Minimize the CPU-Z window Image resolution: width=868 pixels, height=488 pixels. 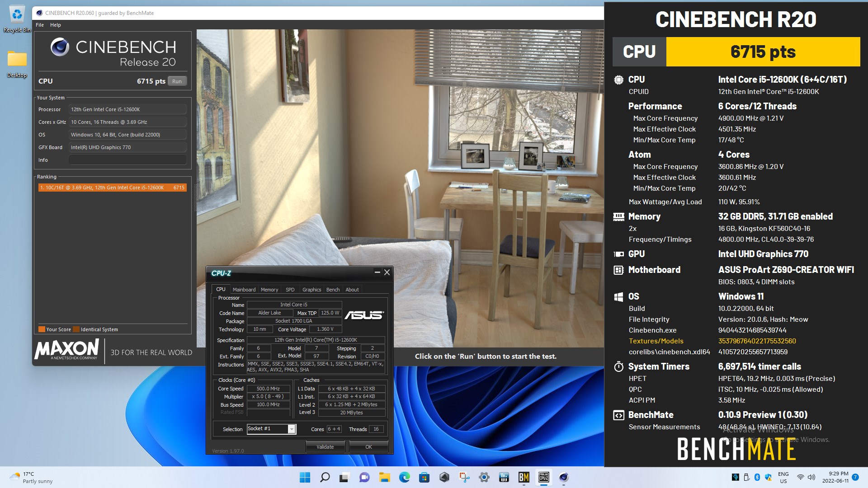(377, 272)
